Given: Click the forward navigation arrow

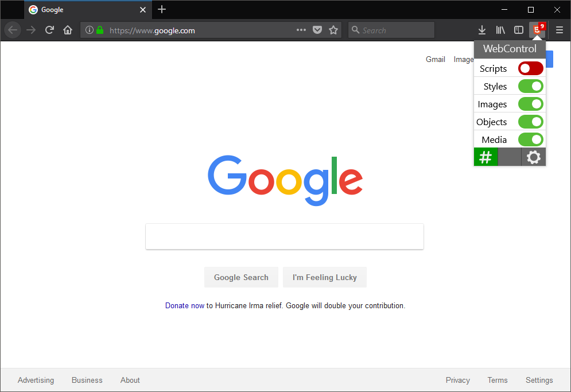Looking at the screenshot, I should click(31, 30).
